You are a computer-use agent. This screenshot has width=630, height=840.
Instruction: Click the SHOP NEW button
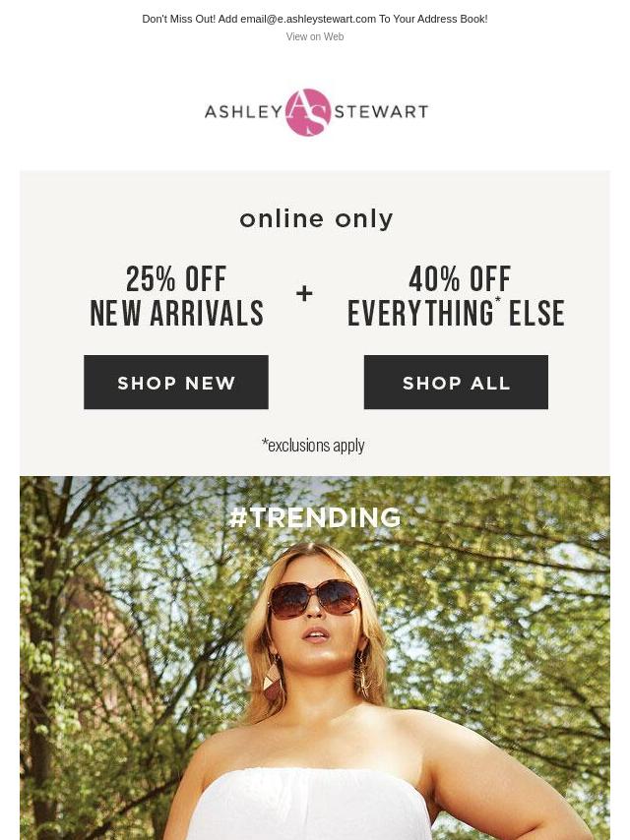(176, 383)
